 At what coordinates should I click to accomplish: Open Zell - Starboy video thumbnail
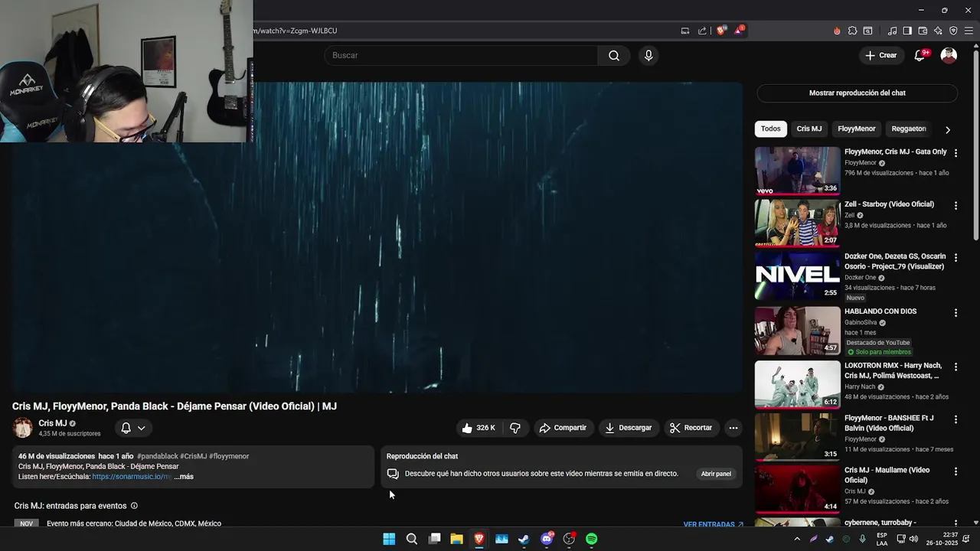click(x=797, y=223)
